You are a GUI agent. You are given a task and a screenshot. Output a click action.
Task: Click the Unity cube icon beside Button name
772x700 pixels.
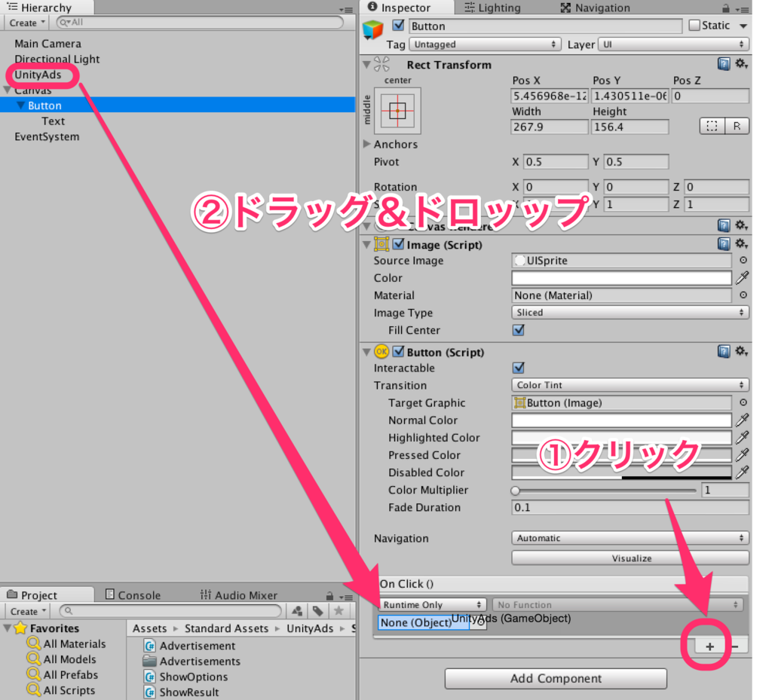coord(373,25)
